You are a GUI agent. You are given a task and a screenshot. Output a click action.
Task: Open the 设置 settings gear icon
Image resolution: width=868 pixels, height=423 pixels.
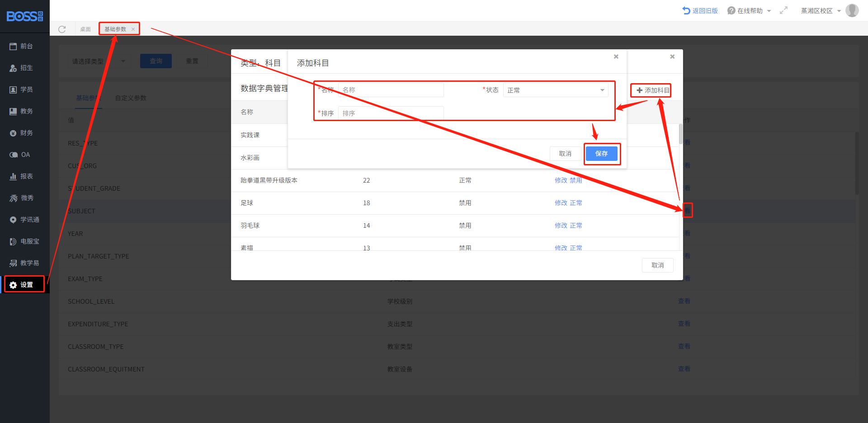click(x=13, y=285)
